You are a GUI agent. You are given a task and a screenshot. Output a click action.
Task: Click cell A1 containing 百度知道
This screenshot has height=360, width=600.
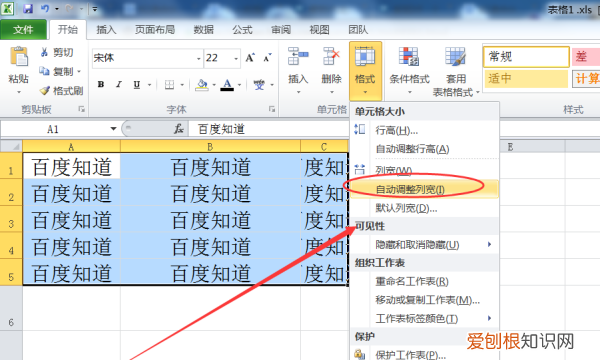(x=72, y=166)
